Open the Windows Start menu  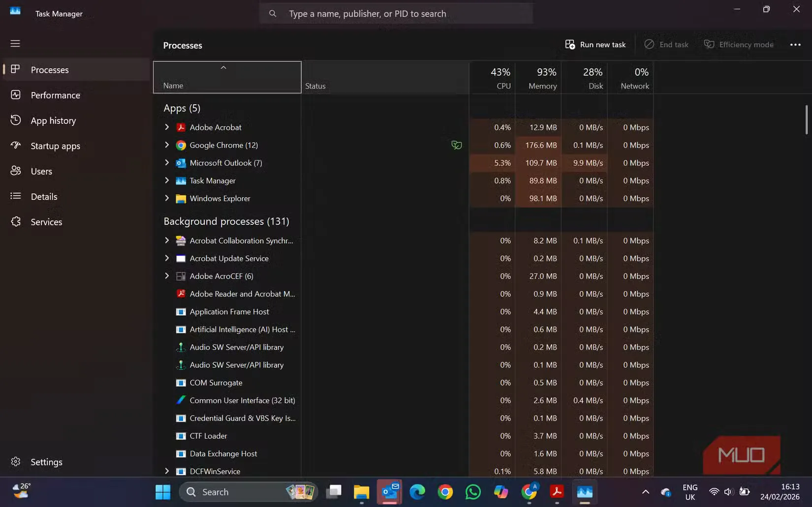162,492
